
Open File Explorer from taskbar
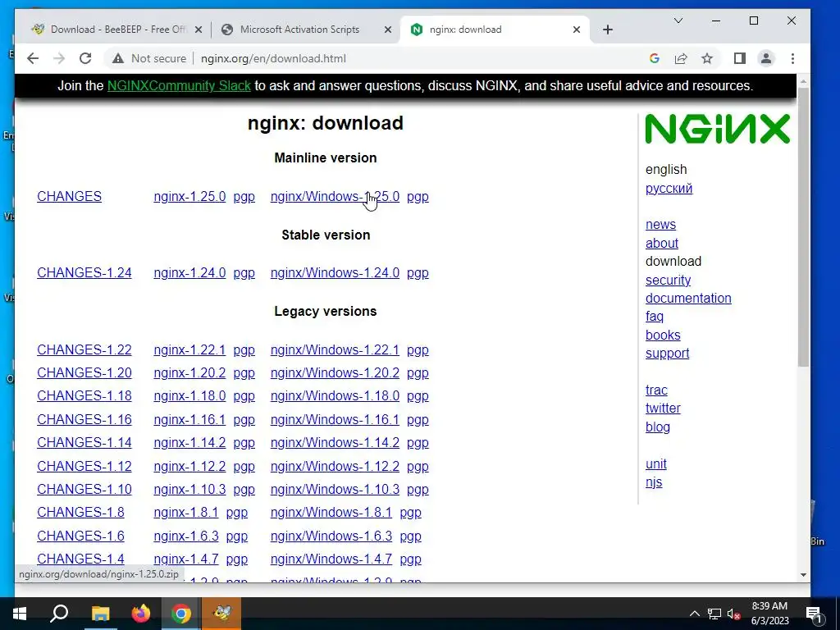coord(100,614)
